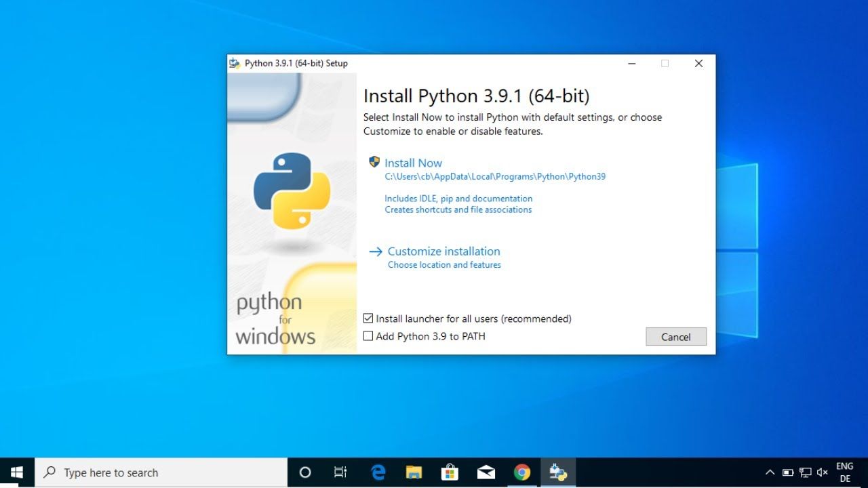Click the Python setup title bar icon

(235, 63)
